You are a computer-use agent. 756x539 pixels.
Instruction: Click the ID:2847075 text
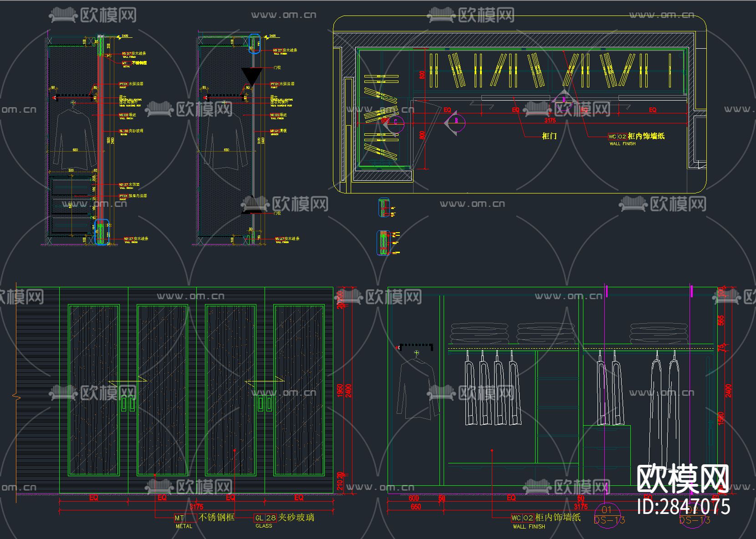click(x=684, y=507)
